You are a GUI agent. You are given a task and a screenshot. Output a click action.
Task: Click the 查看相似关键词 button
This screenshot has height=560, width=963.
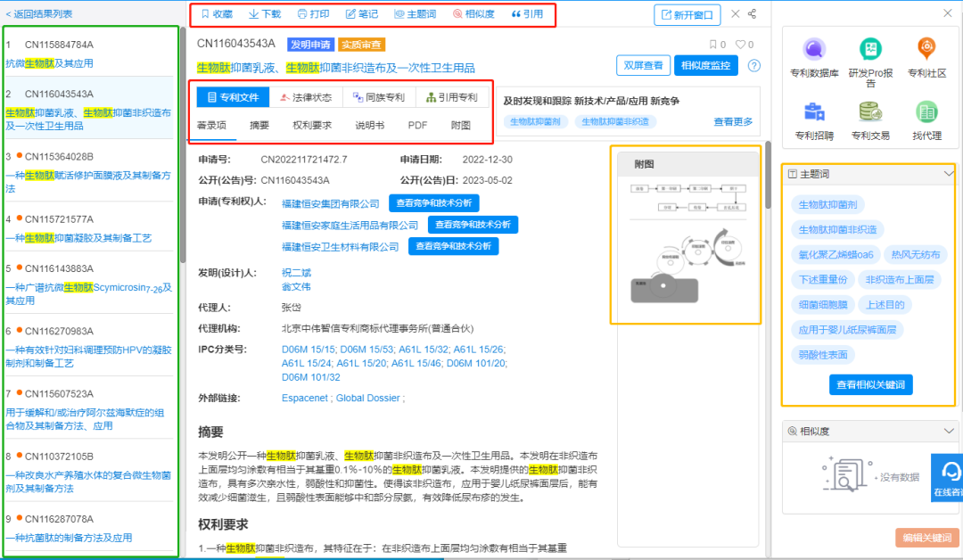870,385
